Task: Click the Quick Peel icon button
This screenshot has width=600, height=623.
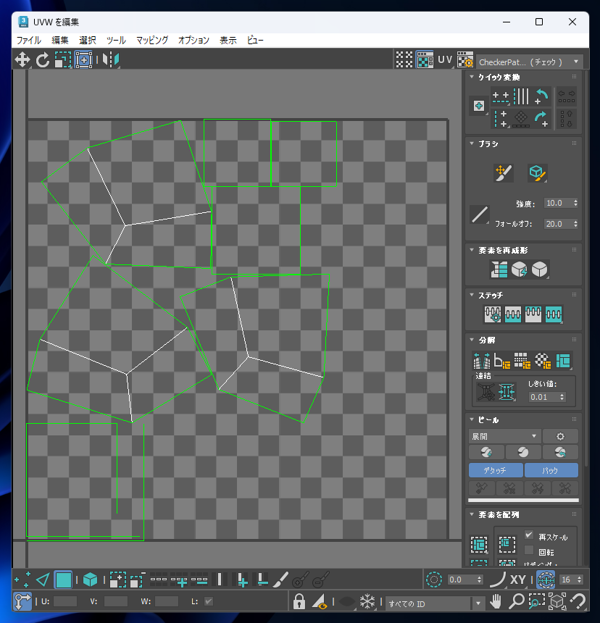Action: pos(486,452)
